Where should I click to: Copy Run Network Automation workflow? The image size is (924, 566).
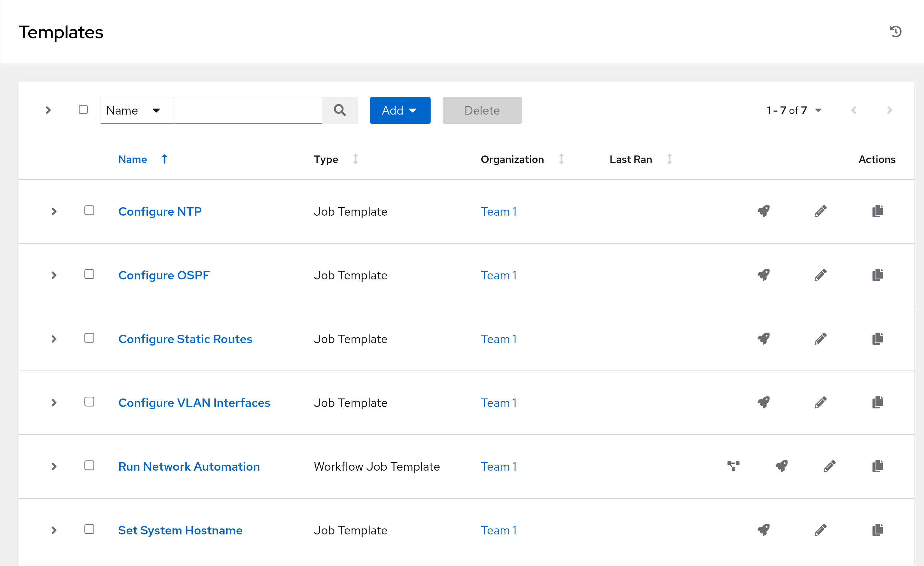(x=877, y=466)
